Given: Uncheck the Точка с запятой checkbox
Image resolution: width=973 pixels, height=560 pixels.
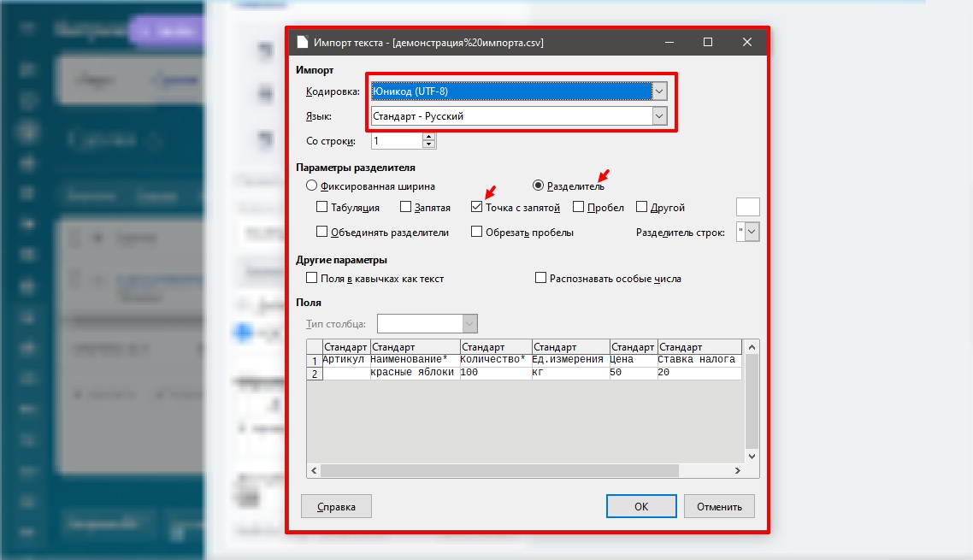Looking at the screenshot, I should pyautogui.click(x=476, y=207).
